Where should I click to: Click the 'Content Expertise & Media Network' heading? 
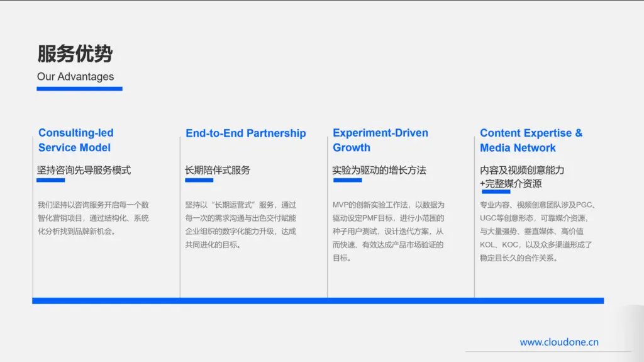[531, 140]
